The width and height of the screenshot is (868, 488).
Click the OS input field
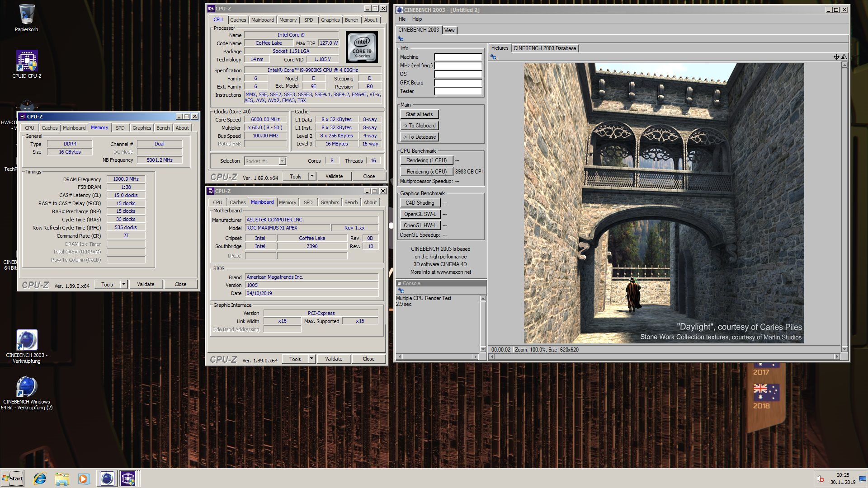click(458, 75)
